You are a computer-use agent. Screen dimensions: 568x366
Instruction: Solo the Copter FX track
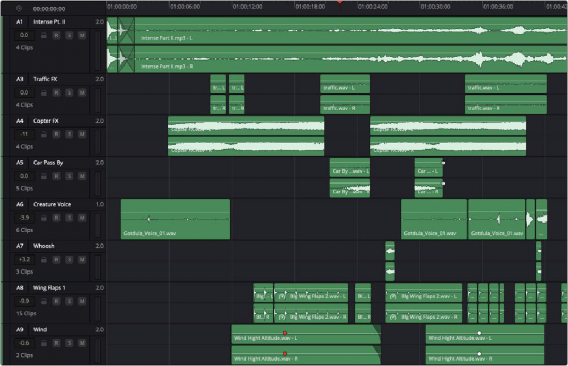point(69,134)
